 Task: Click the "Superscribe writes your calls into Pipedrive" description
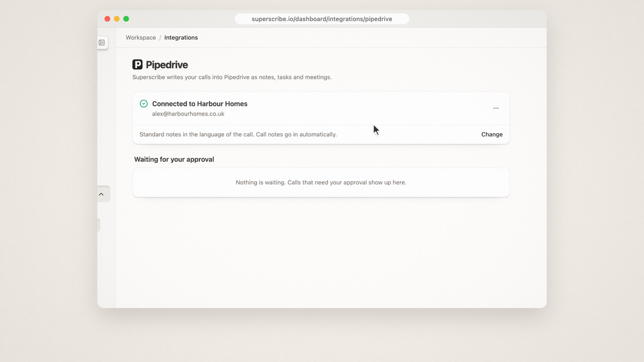tap(232, 77)
